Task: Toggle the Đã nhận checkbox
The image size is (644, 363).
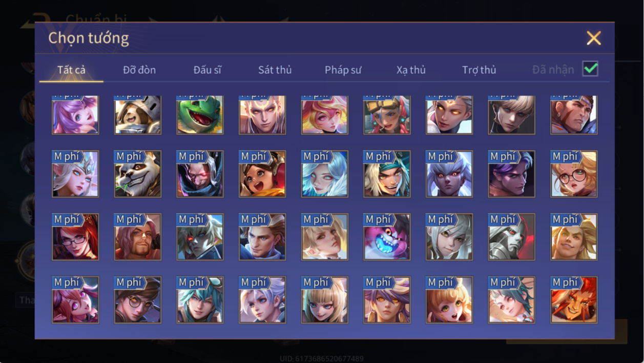Action: point(591,69)
